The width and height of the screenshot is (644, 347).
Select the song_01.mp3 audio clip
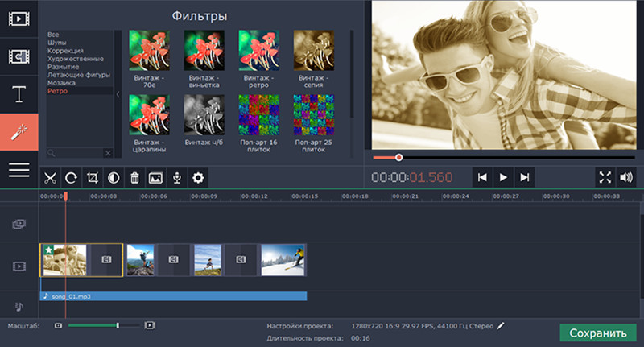(173, 296)
